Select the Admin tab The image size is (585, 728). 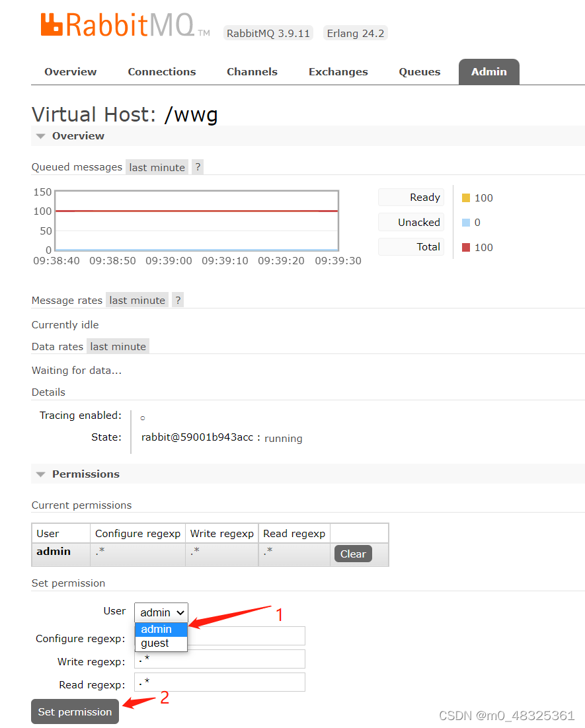point(488,72)
